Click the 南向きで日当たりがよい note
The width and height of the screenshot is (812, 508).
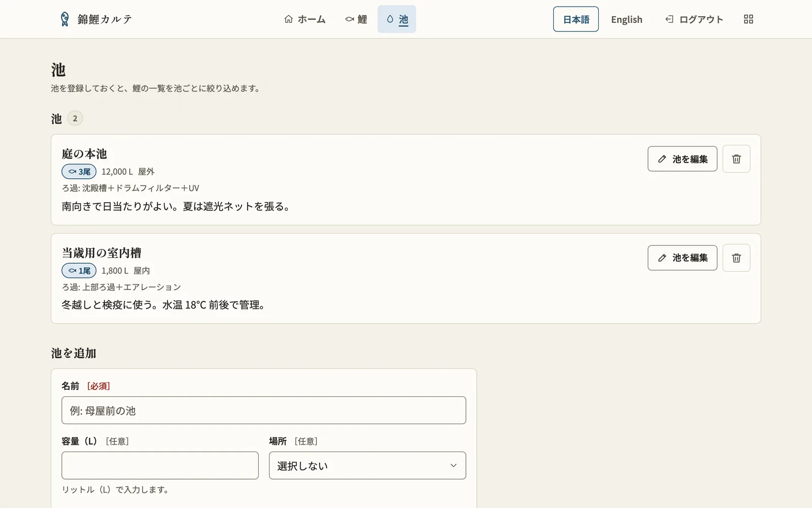tap(176, 206)
